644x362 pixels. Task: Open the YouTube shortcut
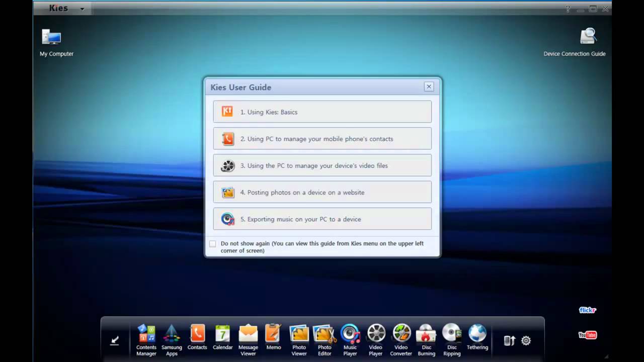587,335
